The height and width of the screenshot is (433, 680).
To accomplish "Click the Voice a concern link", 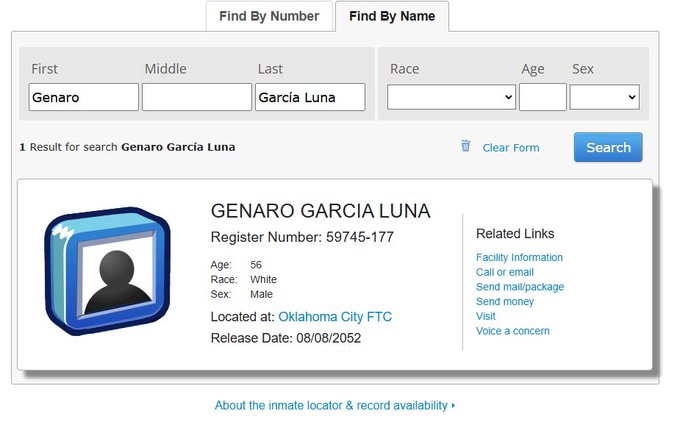I will point(513,331).
